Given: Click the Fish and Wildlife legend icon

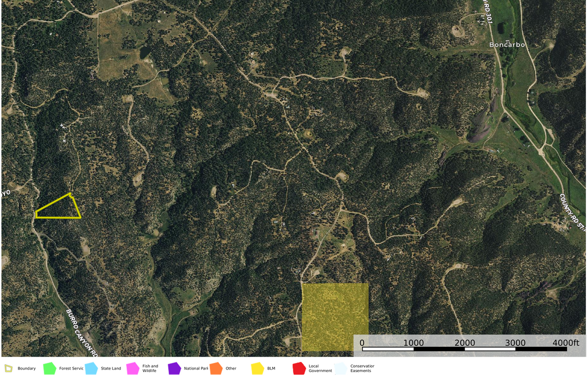Looking at the screenshot, I should pyautogui.click(x=132, y=368).
